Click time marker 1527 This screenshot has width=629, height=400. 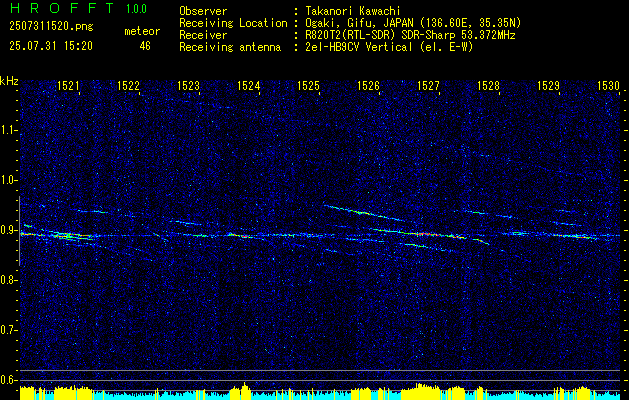coord(428,86)
